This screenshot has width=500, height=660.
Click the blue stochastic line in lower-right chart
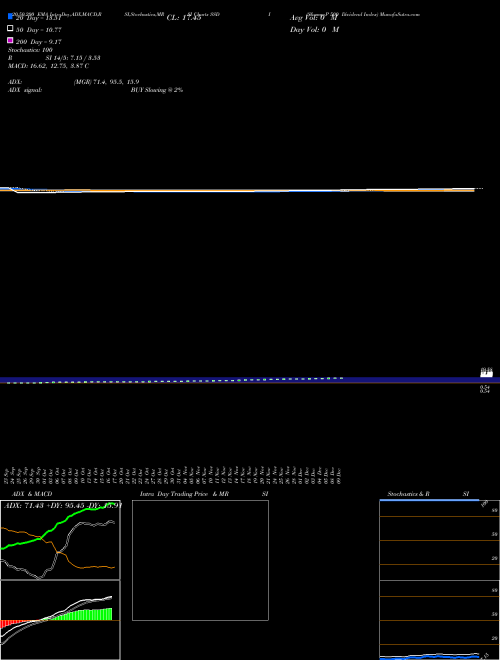[x=429, y=657]
